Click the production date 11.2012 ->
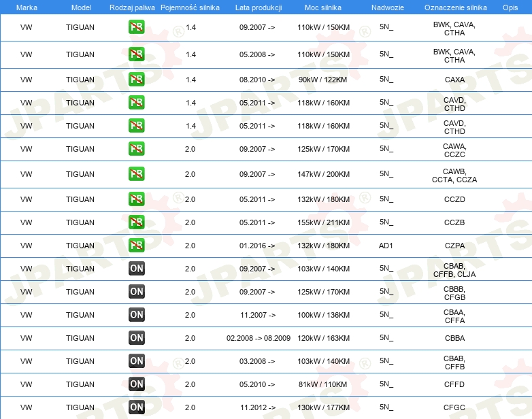The width and height of the screenshot is (532, 419). coord(258,407)
